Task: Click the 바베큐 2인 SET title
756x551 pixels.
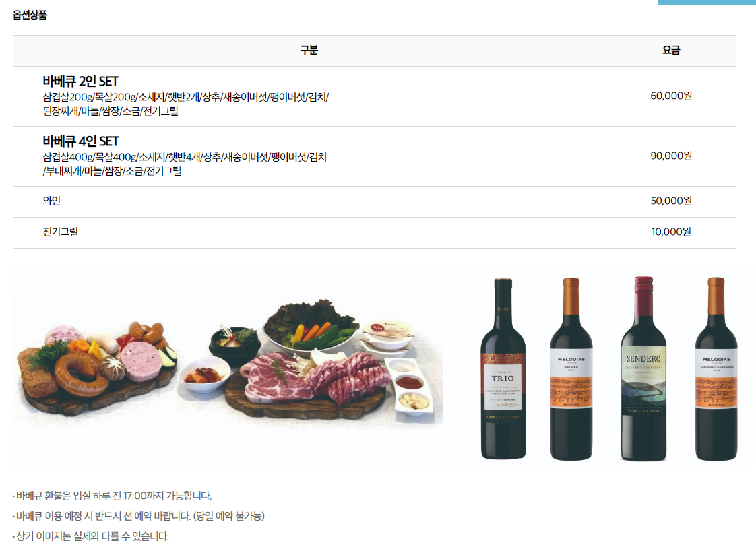Action: point(80,82)
